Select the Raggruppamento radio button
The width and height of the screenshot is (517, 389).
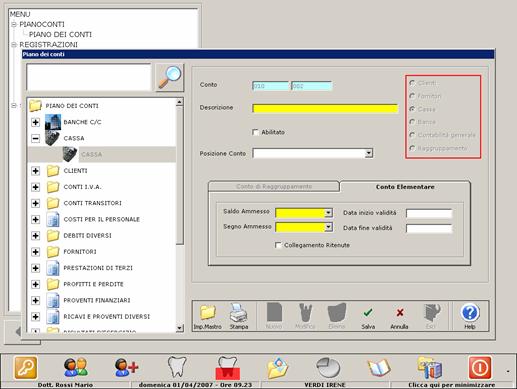tap(412, 148)
